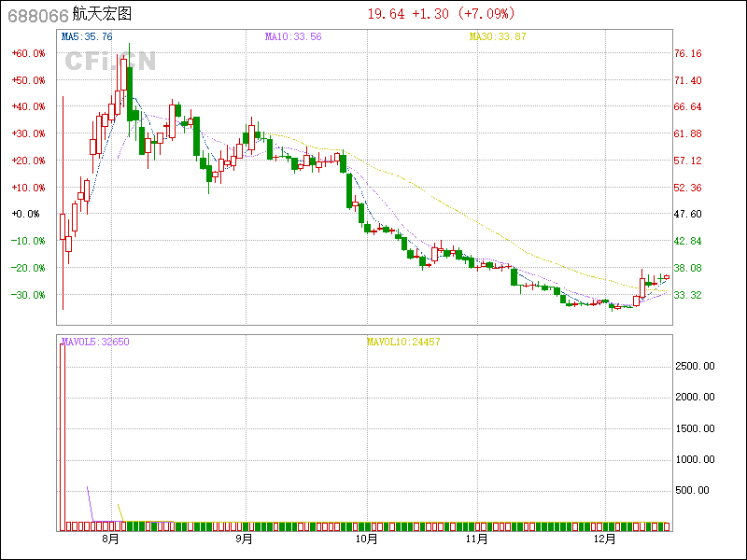Click the -30.0% left axis label
The image size is (747, 560).
pyautogui.click(x=28, y=295)
